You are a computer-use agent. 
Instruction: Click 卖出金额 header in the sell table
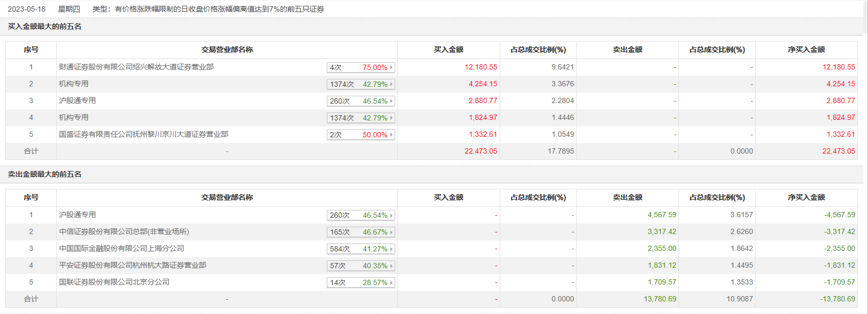coord(627,197)
